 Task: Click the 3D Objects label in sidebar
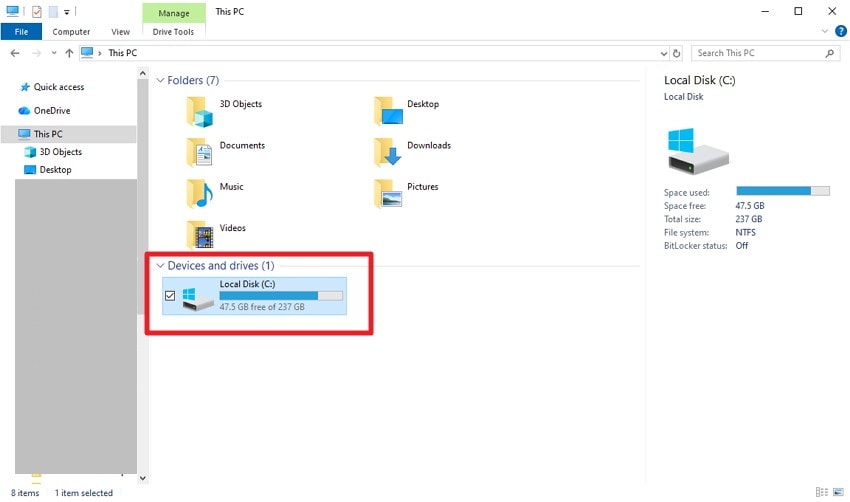61,152
